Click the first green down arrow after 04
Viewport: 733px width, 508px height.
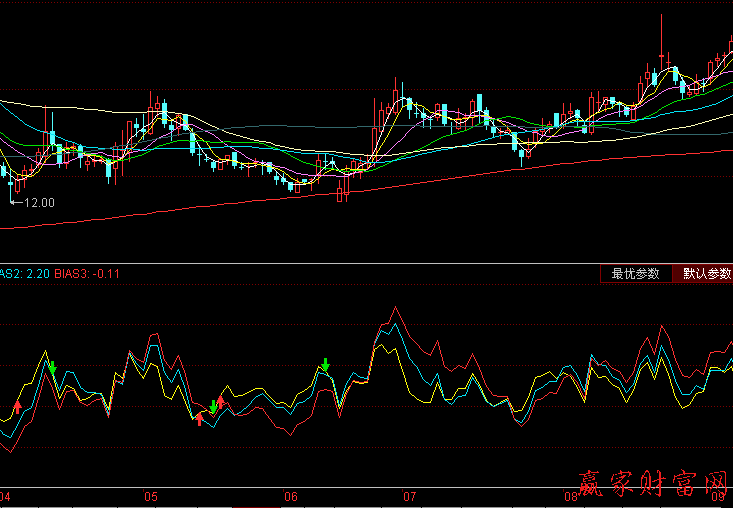click(52, 368)
